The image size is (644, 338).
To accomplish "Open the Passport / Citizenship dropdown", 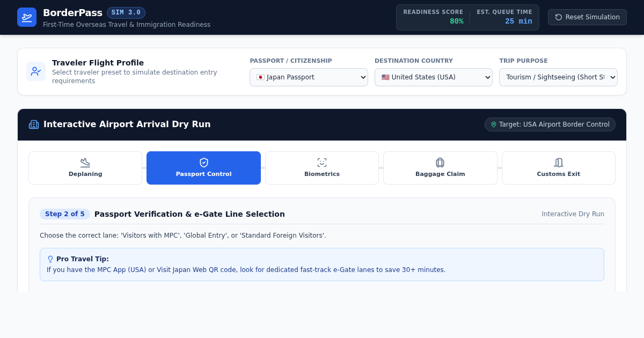I will coord(309,77).
